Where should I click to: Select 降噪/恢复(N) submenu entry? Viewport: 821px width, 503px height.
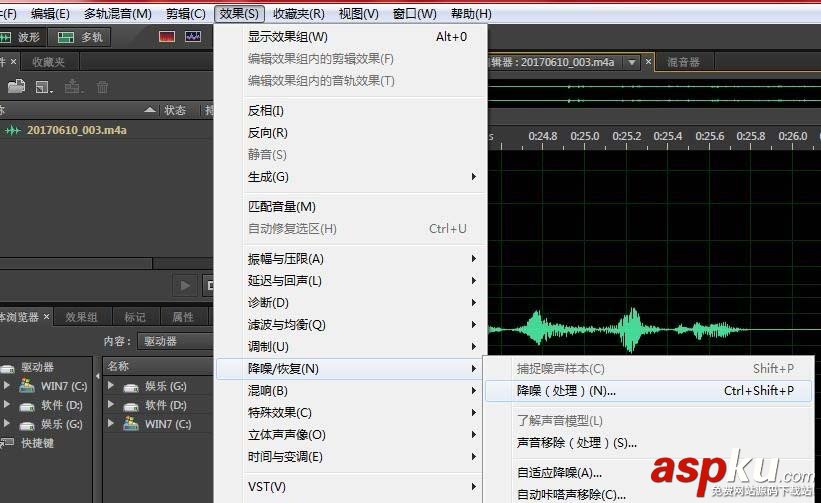[x=351, y=368]
